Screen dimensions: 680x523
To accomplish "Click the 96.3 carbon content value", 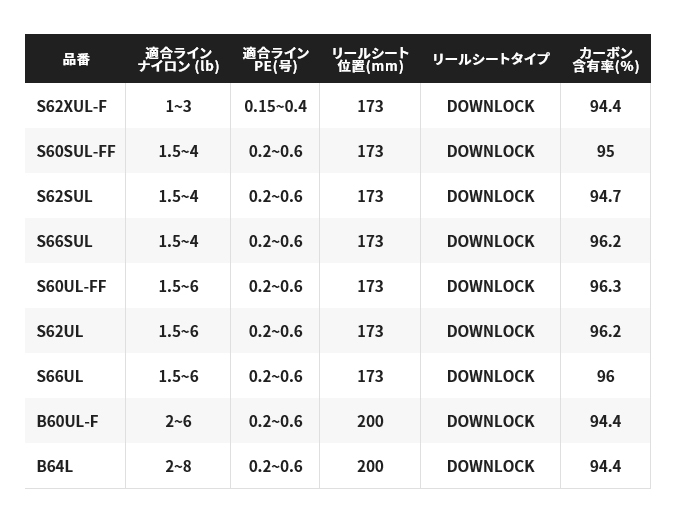I will pos(605,286).
